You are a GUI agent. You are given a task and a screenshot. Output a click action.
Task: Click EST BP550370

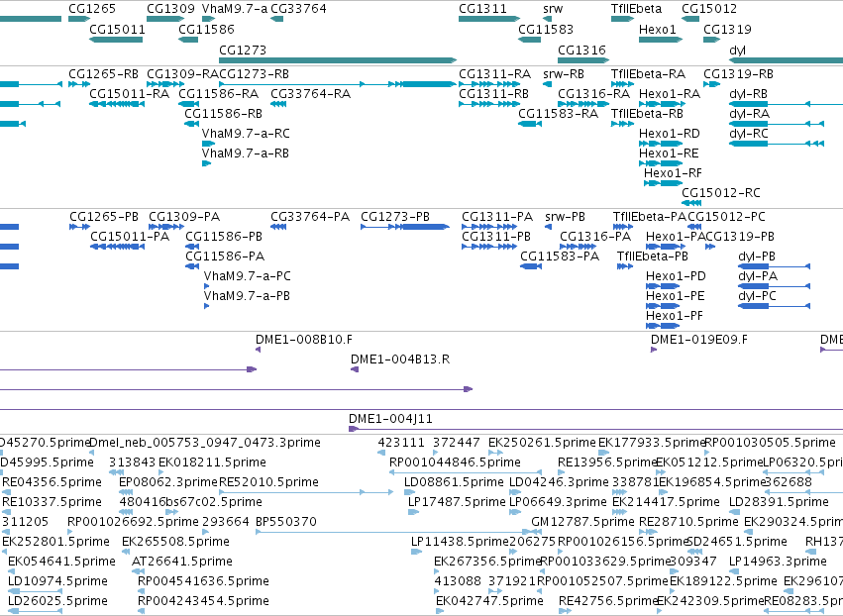pyautogui.click(x=286, y=522)
